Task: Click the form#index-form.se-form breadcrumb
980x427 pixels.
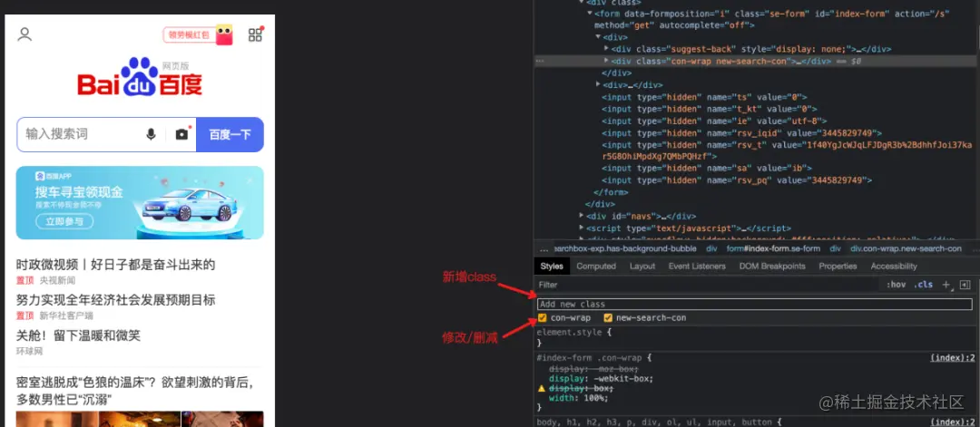Action: click(773, 248)
